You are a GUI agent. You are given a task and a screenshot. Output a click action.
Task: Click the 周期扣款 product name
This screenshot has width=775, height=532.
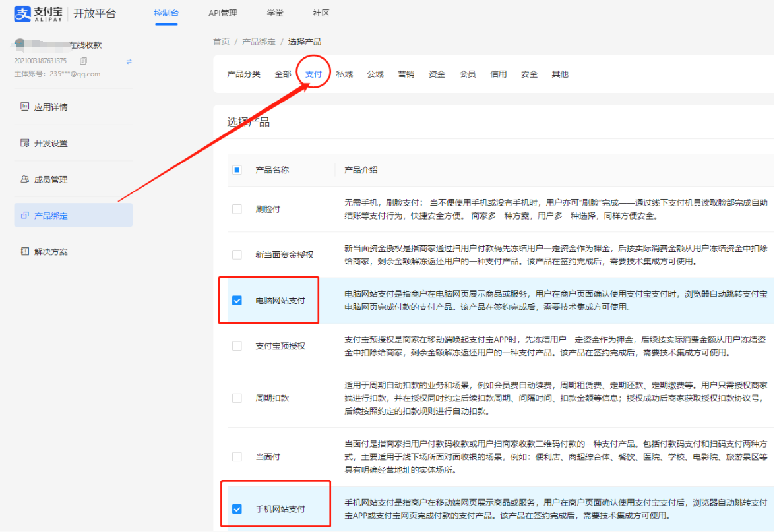[272, 398]
